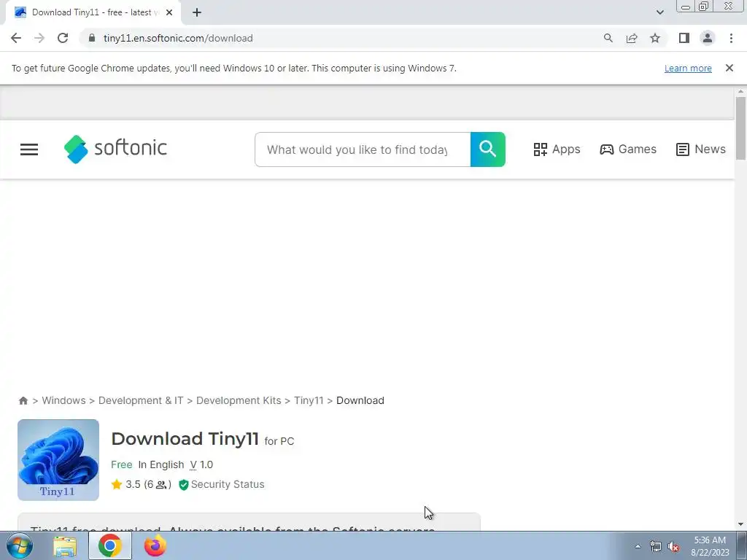Click the Tiny11 app thumbnail
747x560 pixels.
58,460
